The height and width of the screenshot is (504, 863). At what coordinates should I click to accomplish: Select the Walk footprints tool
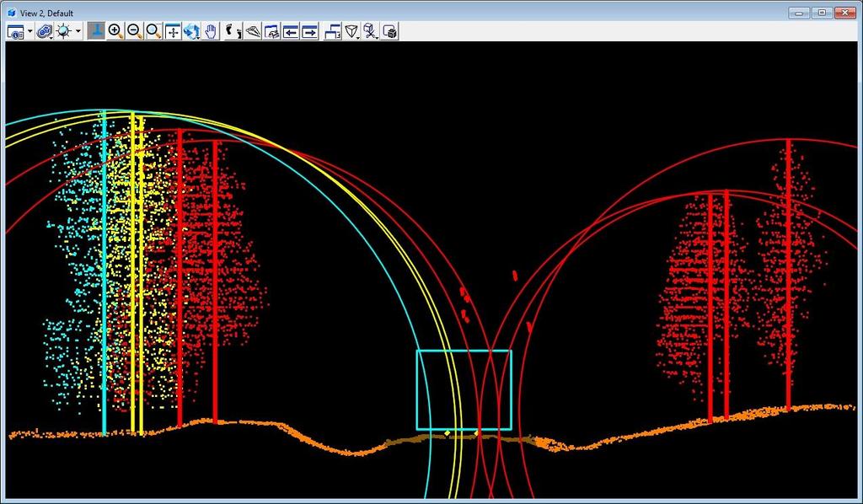point(233,31)
